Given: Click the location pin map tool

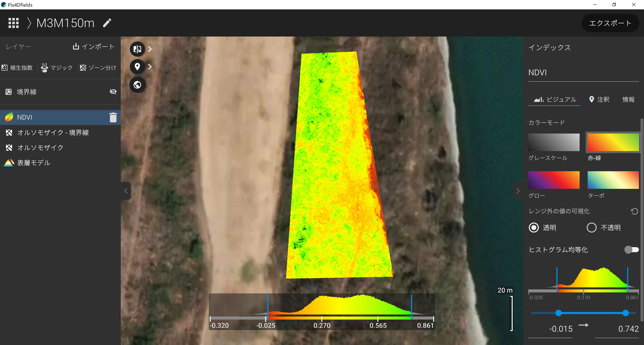Looking at the screenshot, I should (x=137, y=67).
